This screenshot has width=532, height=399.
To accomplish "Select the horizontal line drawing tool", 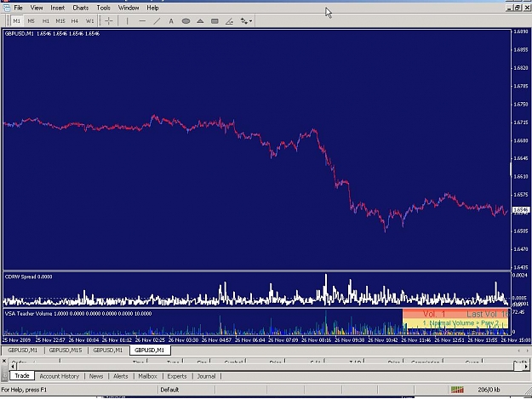I will [x=142, y=21].
